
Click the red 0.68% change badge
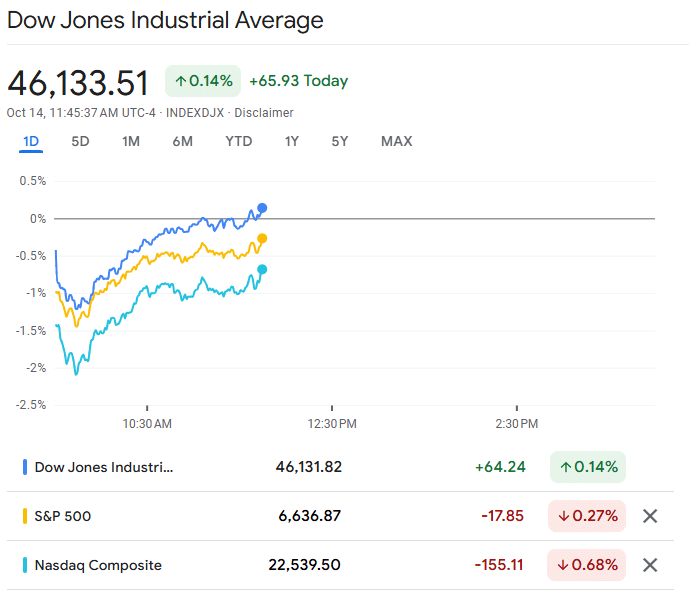tap(586, 565)
